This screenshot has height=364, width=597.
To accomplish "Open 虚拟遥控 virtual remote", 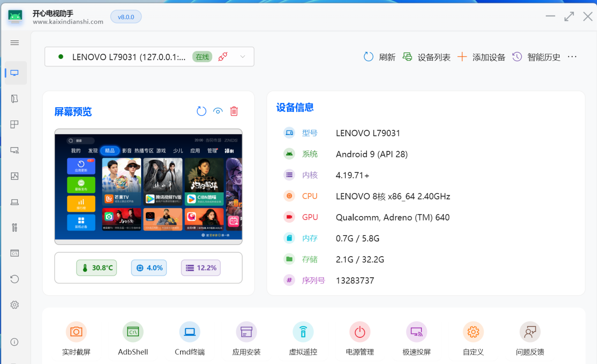I will [303, 338].
